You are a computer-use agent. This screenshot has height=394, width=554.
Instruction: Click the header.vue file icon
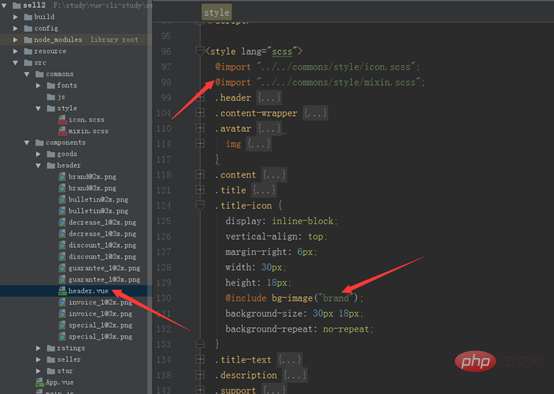(x=63, y=291)
